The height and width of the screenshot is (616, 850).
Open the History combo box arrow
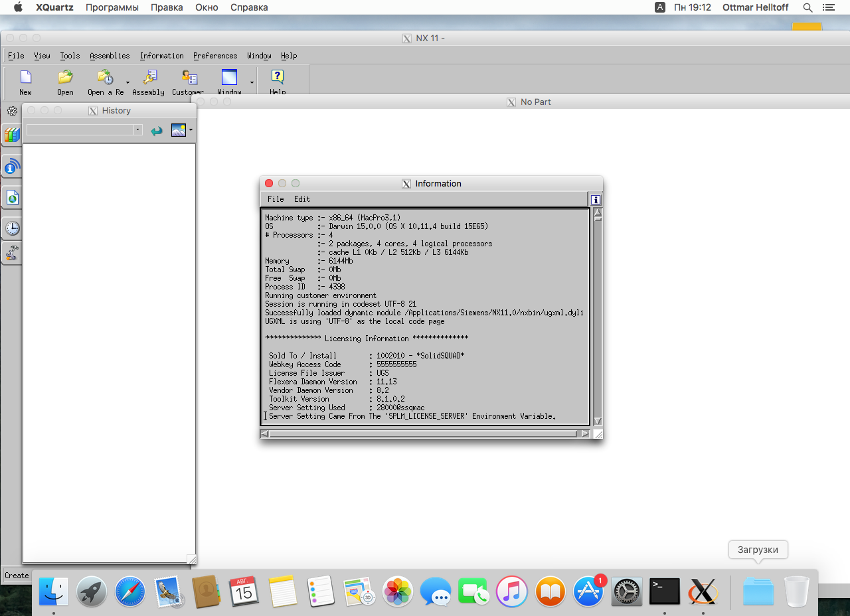point(137,130)
